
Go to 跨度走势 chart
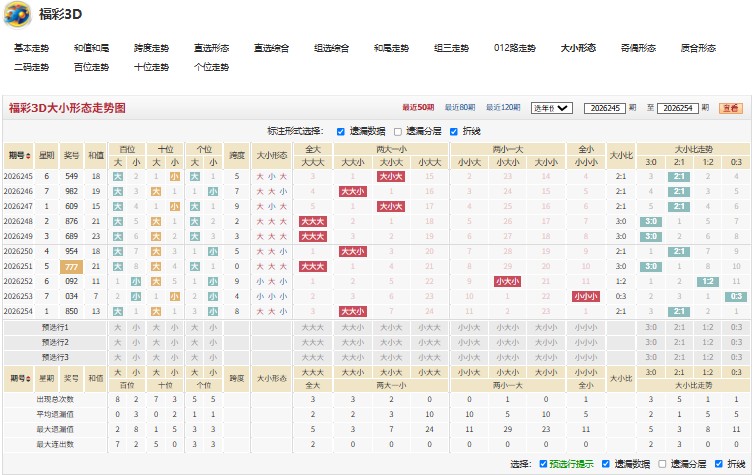click(x=151, y=48)
